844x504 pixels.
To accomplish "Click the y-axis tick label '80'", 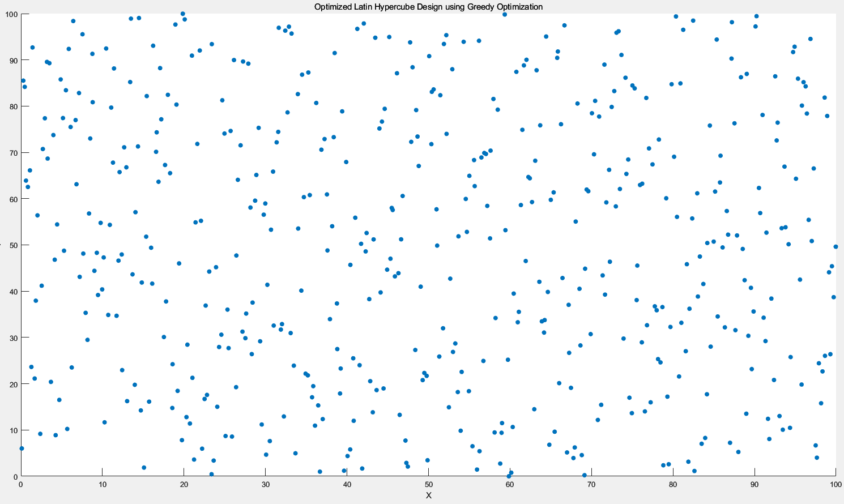I will (14, 106).
